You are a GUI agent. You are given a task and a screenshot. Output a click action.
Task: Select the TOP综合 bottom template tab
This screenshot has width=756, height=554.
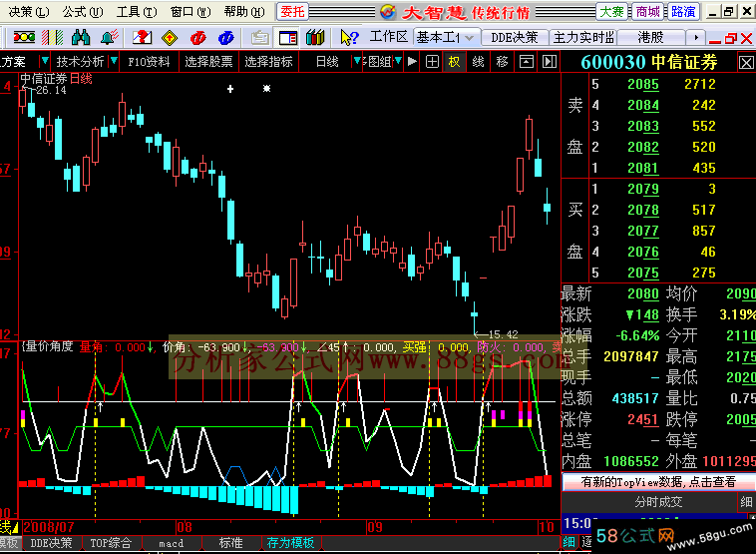[x=111, y=543]
